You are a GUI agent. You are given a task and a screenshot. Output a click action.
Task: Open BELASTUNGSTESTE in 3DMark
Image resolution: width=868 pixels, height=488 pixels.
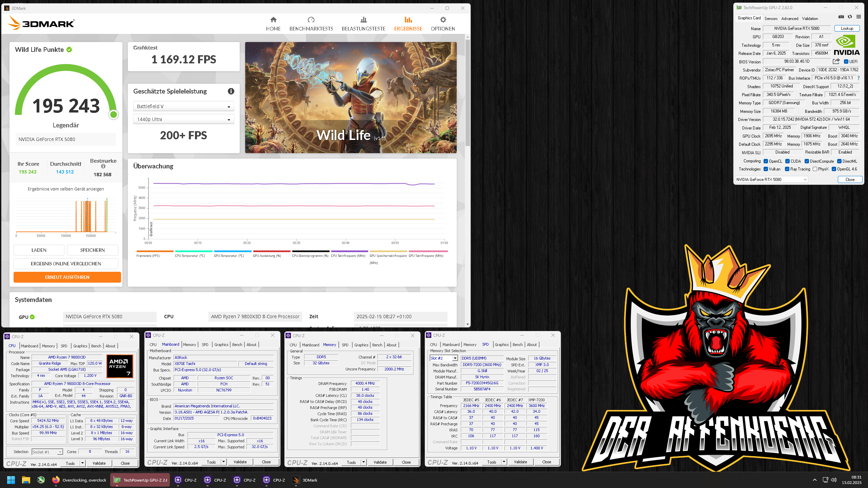pyautogui.click(x=363, y=24)
